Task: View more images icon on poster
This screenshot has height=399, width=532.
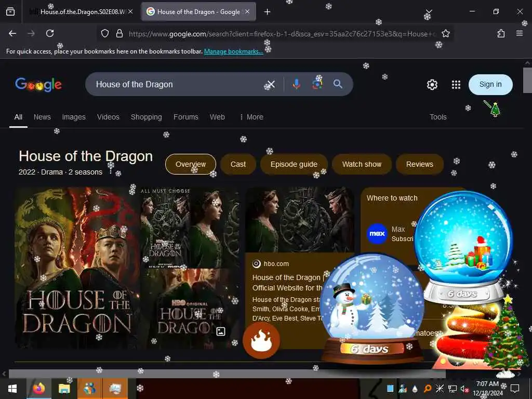Action: (x=220, y=331)
